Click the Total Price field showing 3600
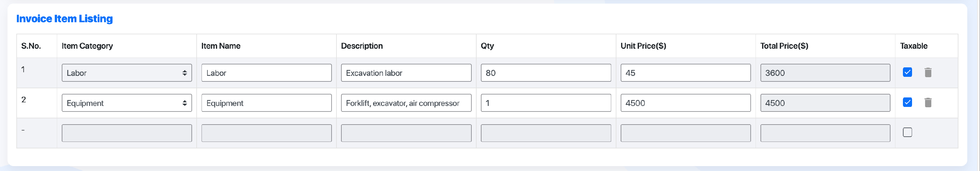Screen dimensions: 980x171 (825, 73)
